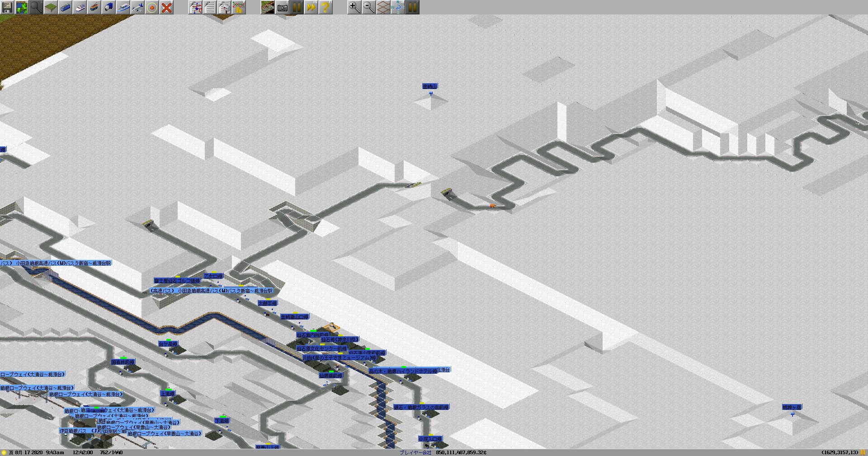Click the 12:42:00 clock readout

pos(83,452)
